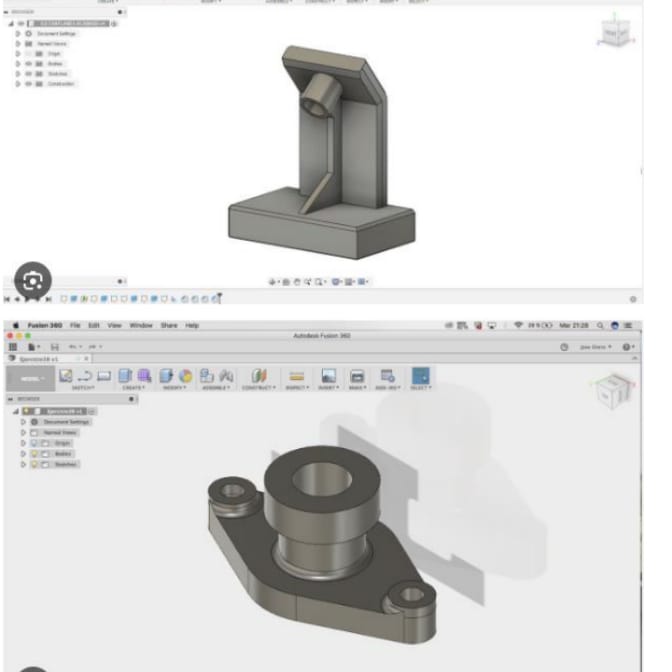Click the Press Pull icon in Modify group
Image resolution: width=672 pixels, height=672 pixels.
166,377
